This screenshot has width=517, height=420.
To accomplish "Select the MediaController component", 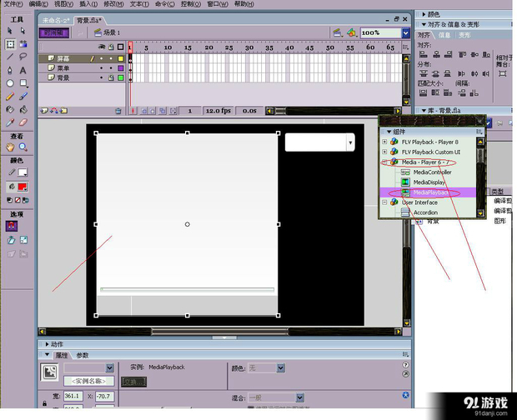I will 432,172.
